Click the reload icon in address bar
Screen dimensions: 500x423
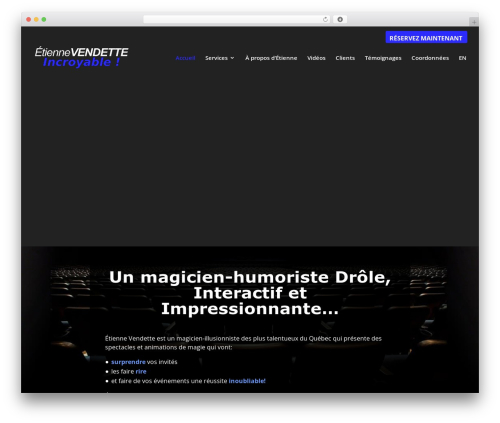pyautogui.click(x=325, y=19)
